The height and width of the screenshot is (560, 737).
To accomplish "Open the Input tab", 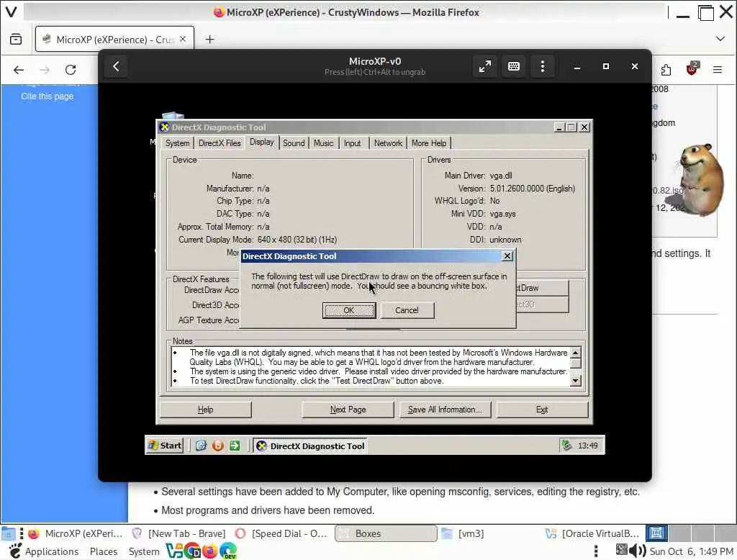I will [353, 143].
